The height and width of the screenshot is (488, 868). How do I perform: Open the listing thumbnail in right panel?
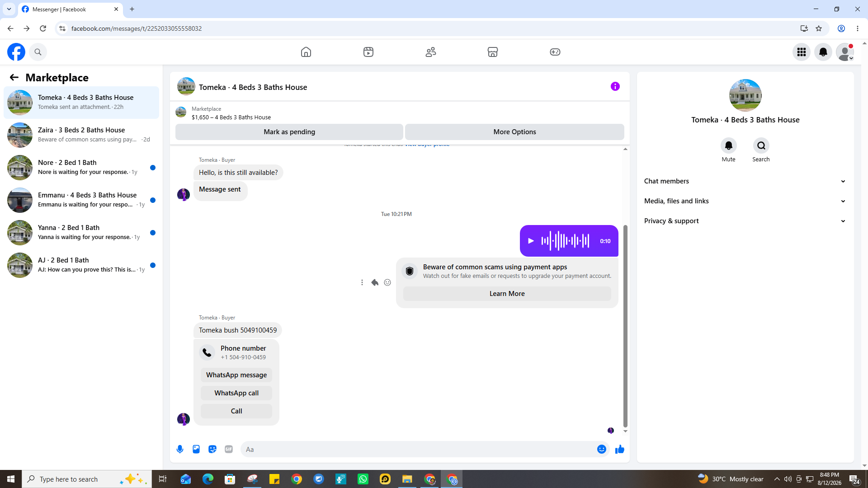[x=745, y=95]
